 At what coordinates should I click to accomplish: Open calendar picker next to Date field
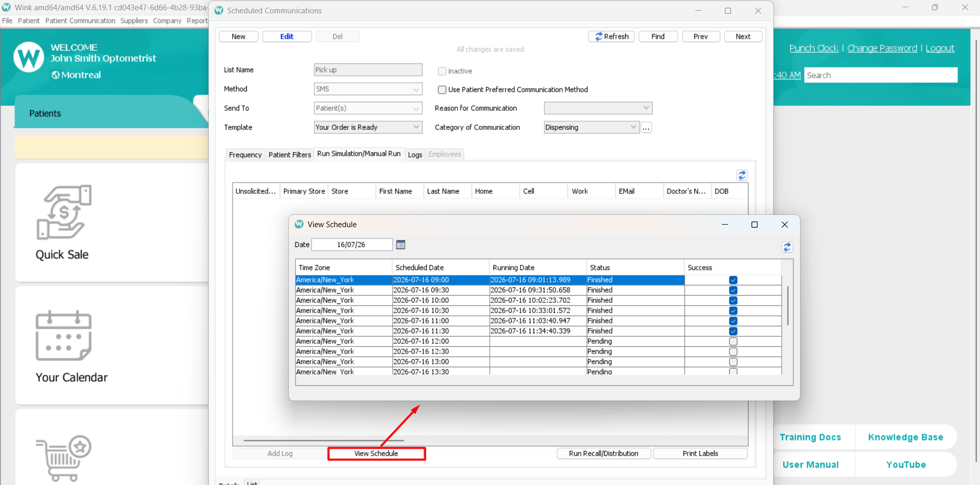[x=401, y=245]
